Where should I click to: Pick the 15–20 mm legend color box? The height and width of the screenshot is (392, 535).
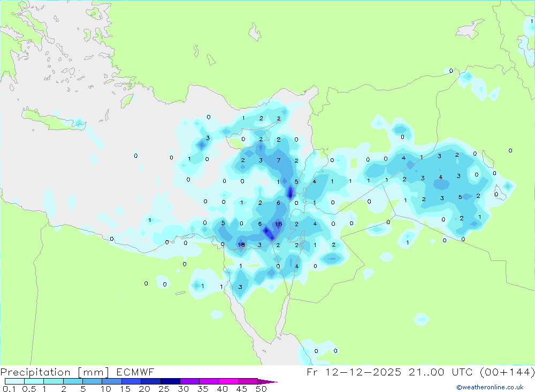tap(132, 381)
